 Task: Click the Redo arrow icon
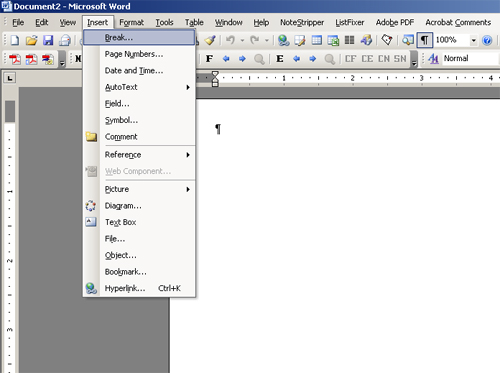coord(255,40)
